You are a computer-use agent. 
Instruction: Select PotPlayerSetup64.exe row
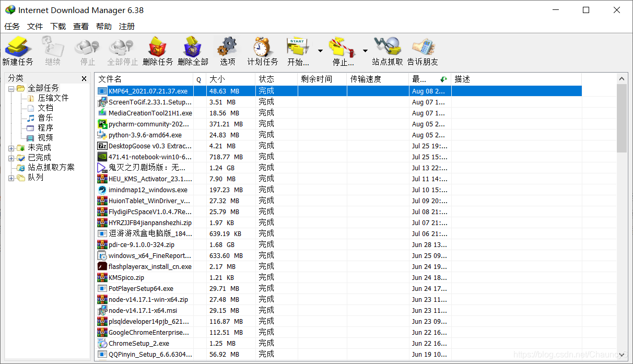[339, 288]
